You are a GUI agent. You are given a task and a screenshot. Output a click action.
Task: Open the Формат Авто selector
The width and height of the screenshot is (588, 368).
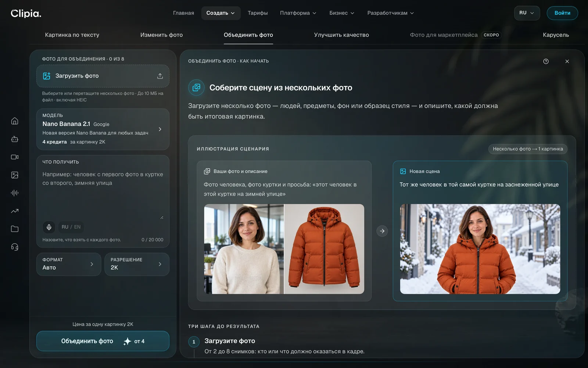(x=69, y=264)
